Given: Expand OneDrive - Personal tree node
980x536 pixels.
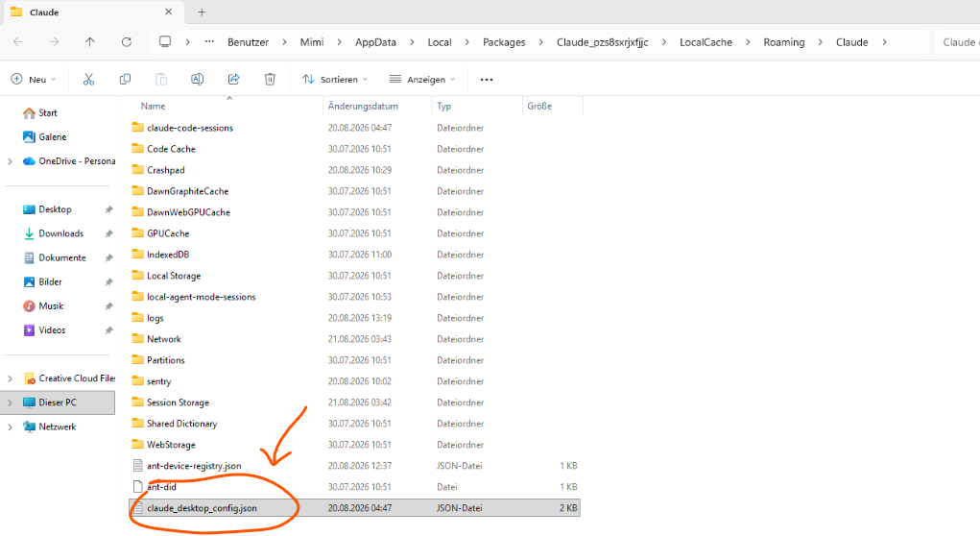Looking at the screenshot, I should coord(10,161).
